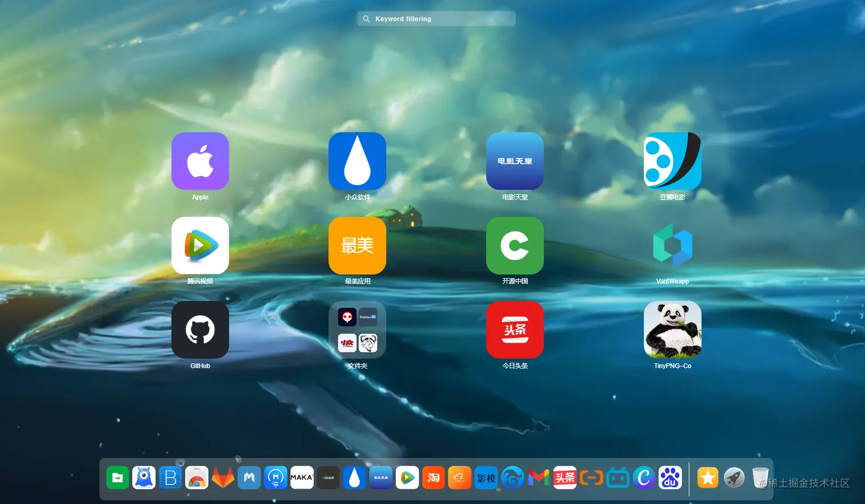
Task: Click the search magnifier icon
Action: (366, 19)
